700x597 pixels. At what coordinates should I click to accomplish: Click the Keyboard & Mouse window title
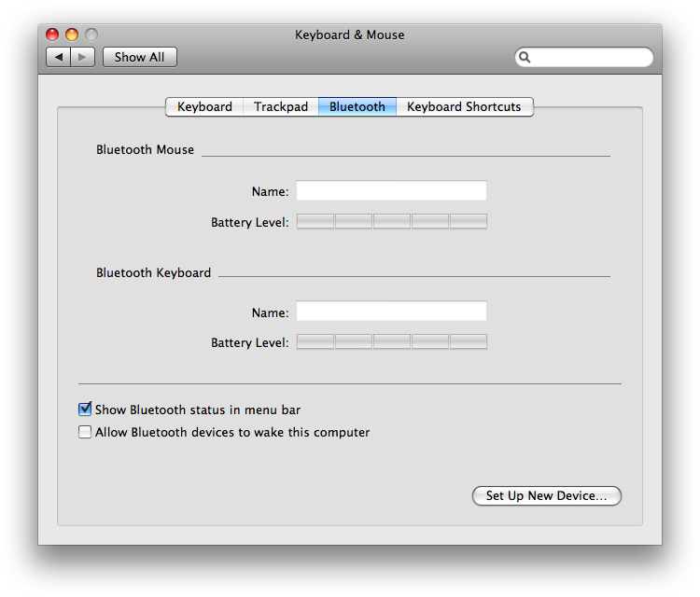click(350, 35)
